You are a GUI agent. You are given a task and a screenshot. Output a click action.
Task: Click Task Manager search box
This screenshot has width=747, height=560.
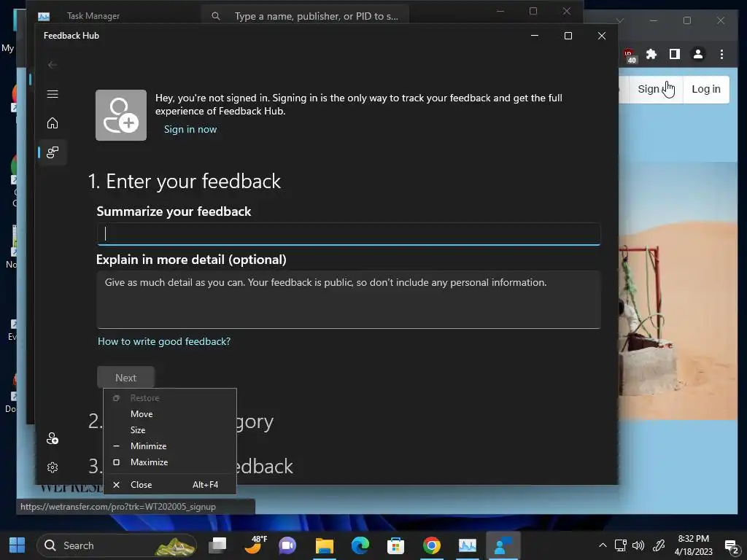click(x=305, y=16)
